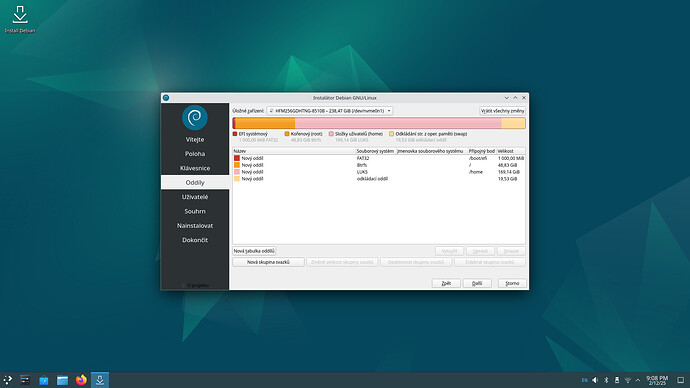Open the Install Debian desktop icon
This screenshot has width=690, height=388.
pyautogui.click(x=20, y=19)
